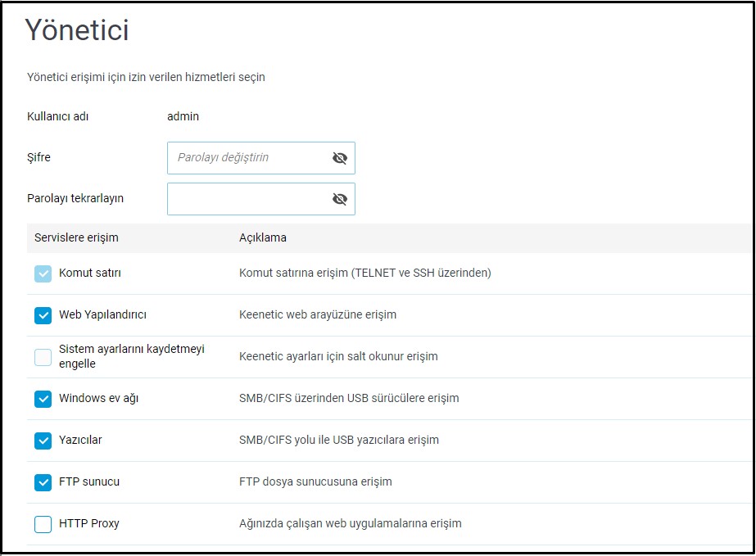Viewport: 756px width, 556px height.
Task: Toggle visibility eye in Parolayı tekrarlayın field
Action: coord(340,199)
